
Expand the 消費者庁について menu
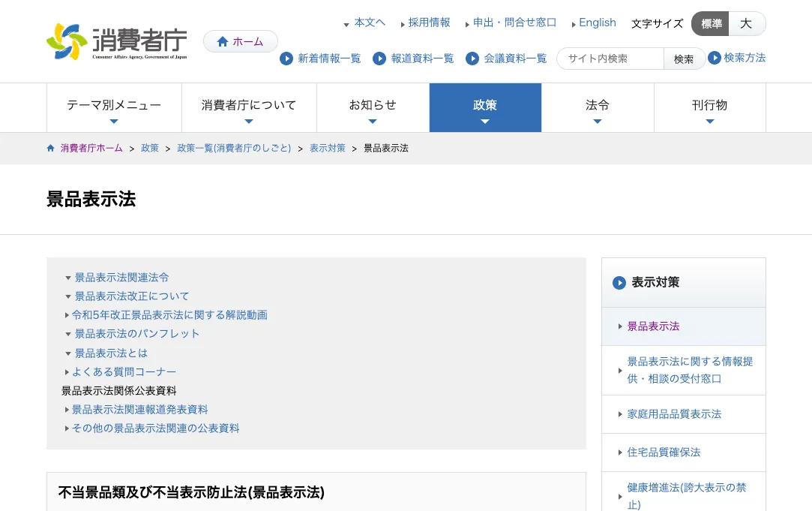(249, 108)
